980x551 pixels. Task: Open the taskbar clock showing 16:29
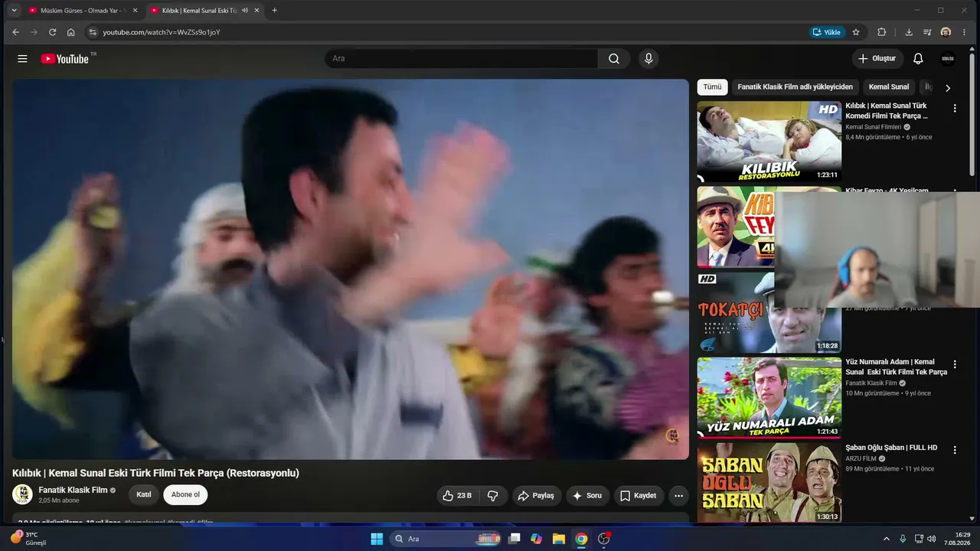click(956, 539)
